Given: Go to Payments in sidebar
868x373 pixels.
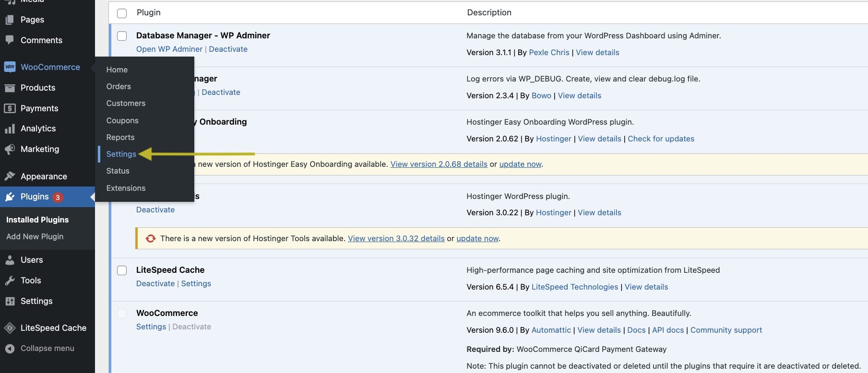Looking at the screenshot, I should pyautogui.click(x=39, y=108).
